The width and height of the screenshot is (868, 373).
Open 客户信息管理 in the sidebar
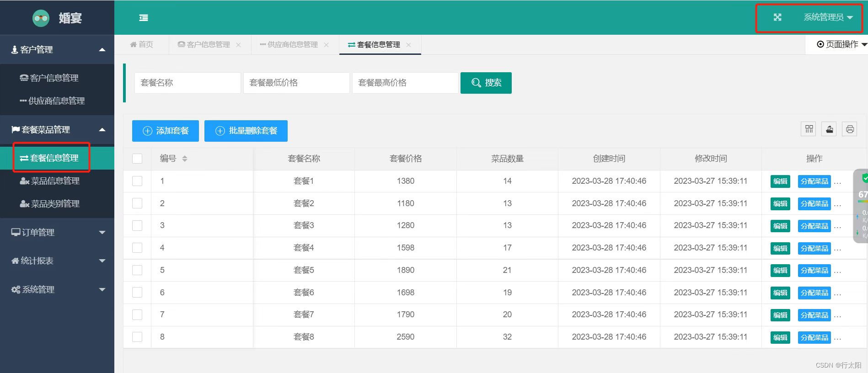[57, 78]
